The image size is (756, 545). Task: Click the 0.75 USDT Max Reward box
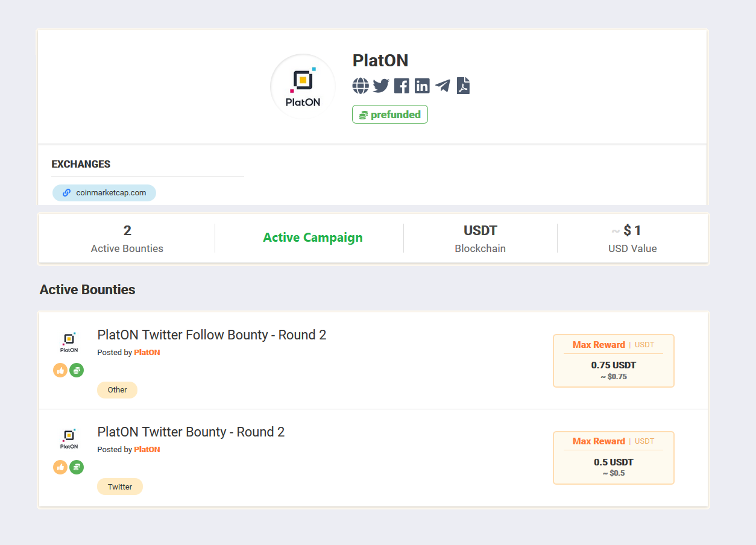614,361
